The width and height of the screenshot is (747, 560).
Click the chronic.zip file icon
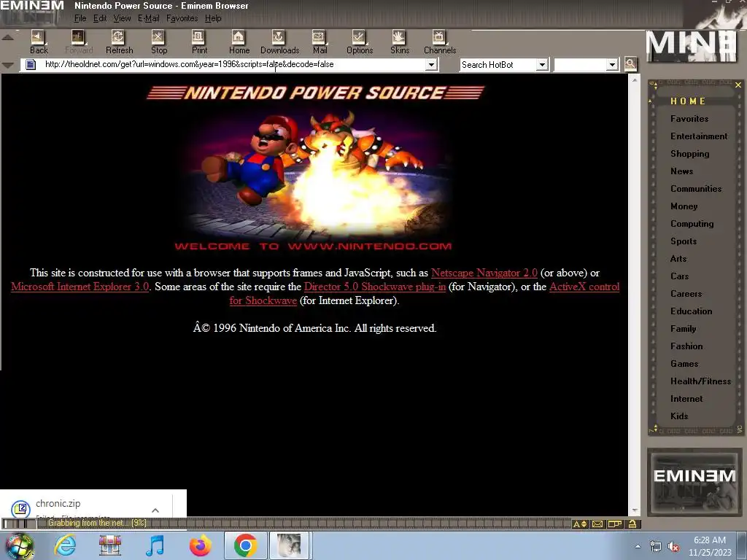[x=20, y=509]
